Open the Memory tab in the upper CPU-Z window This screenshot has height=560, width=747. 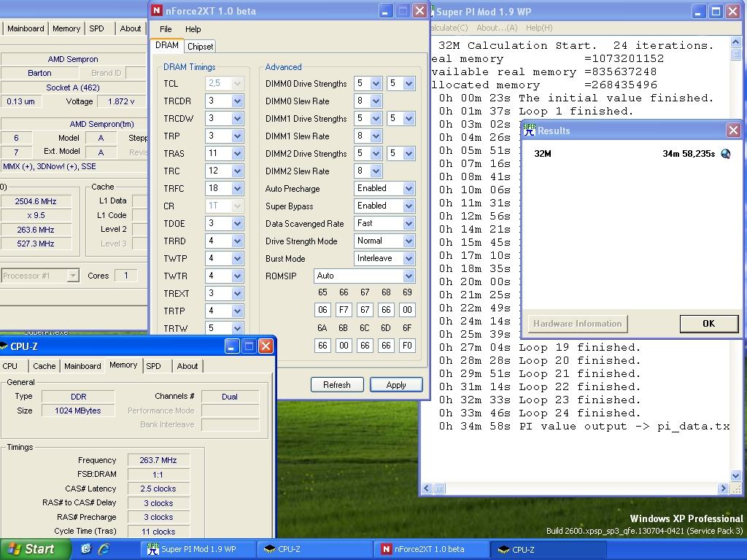(x=66, y=28)
